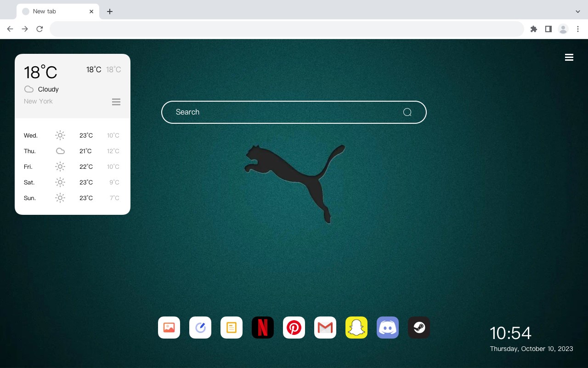This screenshot has height=368, width=588.
Task: Open the Discord shortcut
Action: pyautogui.click(x=388, y=328)
